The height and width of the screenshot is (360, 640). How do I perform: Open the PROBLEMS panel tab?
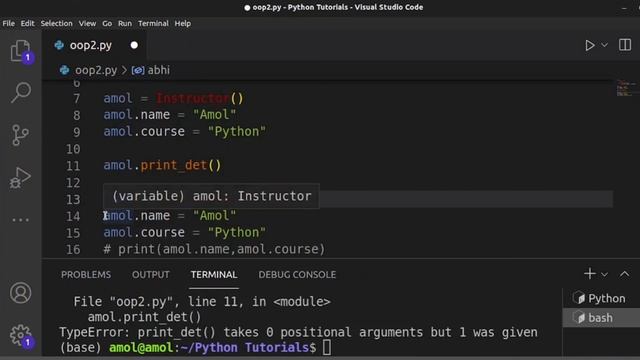[86, 275]
